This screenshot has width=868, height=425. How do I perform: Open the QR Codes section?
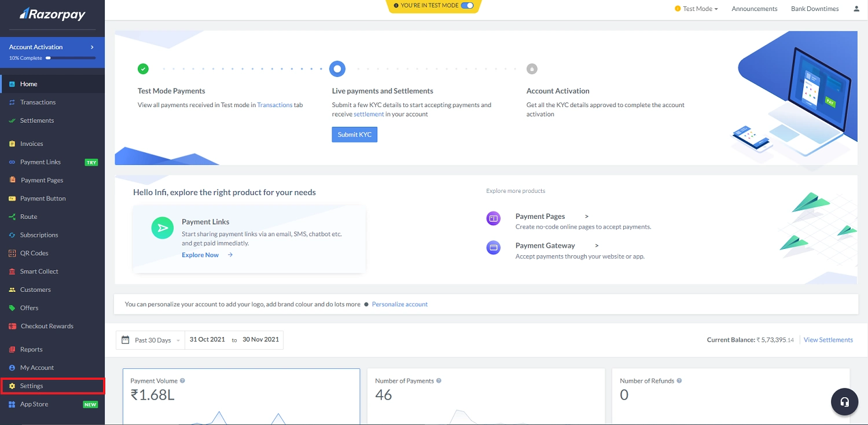tap(32, 253)
